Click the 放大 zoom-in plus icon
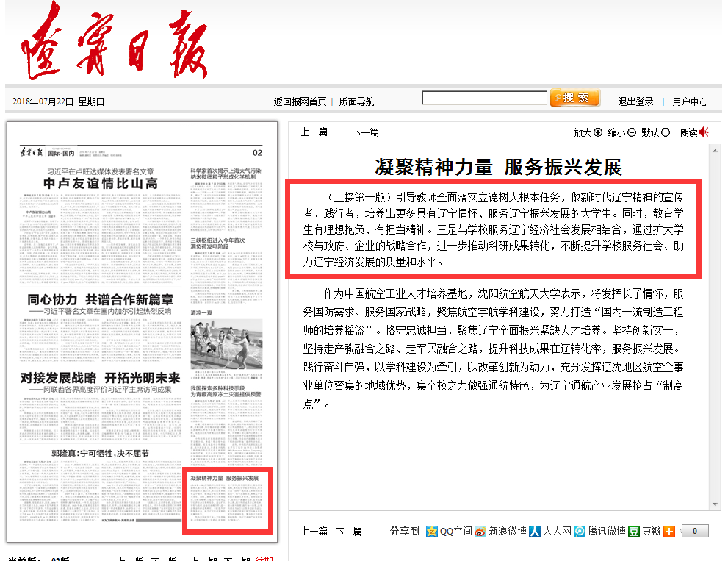The height and width of the screenshot is (561, 728). [598, 132]
